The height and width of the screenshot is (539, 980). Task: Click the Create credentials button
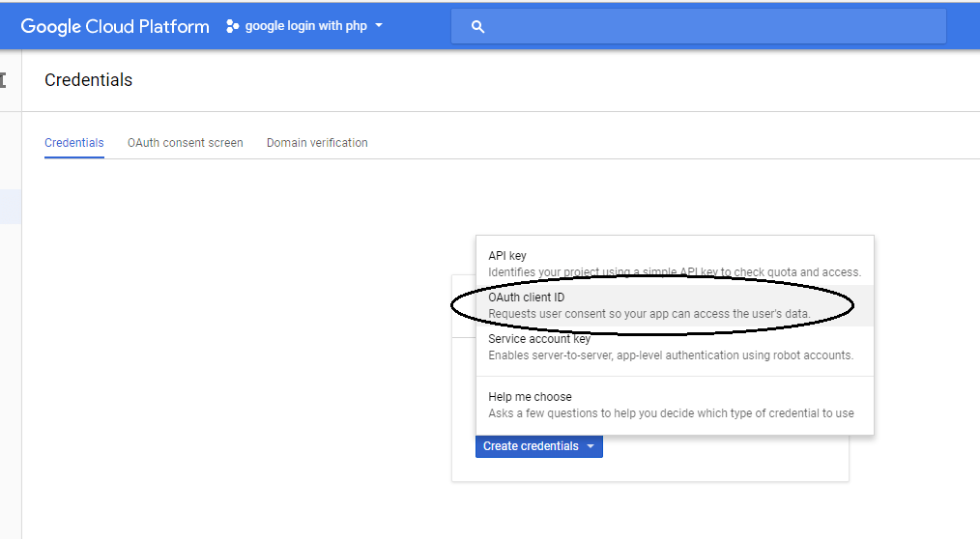(x=538, y=446)
